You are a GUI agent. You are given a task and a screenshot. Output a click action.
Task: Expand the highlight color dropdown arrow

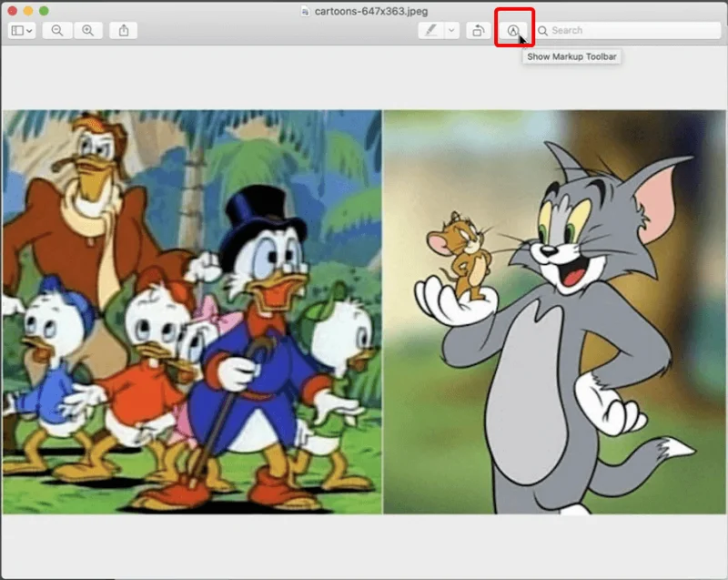point(452,30)
